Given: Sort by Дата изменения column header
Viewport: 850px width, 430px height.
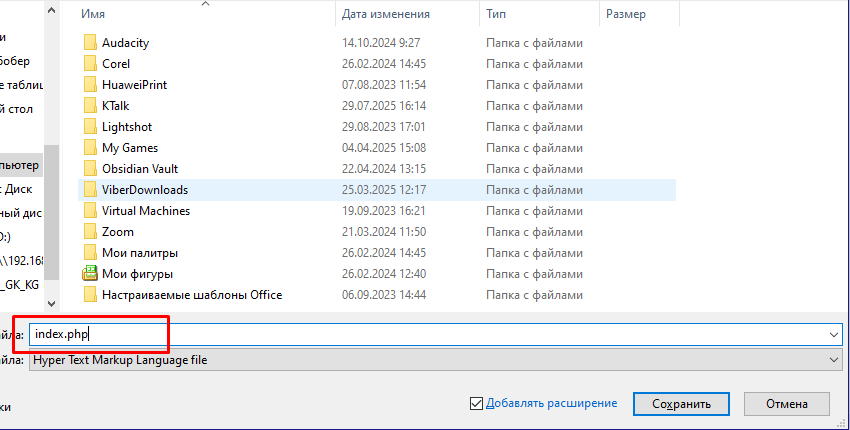Looking at the screenshot, I should click(386, 15).
